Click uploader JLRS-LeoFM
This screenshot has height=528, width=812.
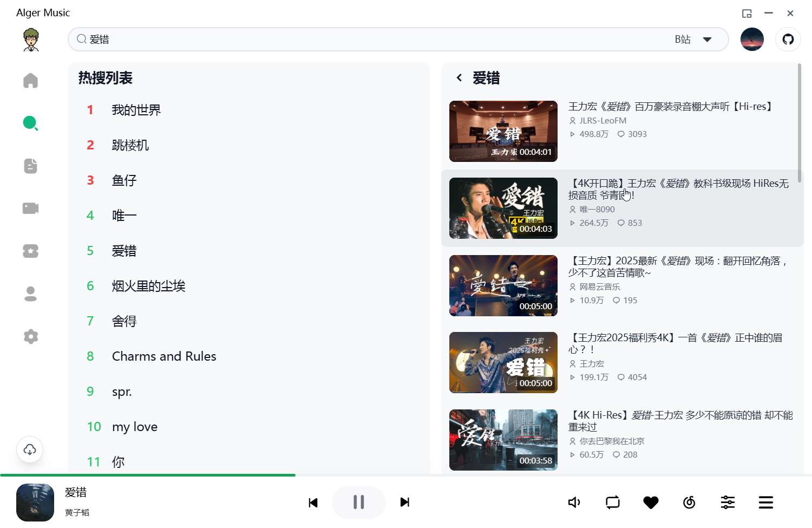point(603,121)
